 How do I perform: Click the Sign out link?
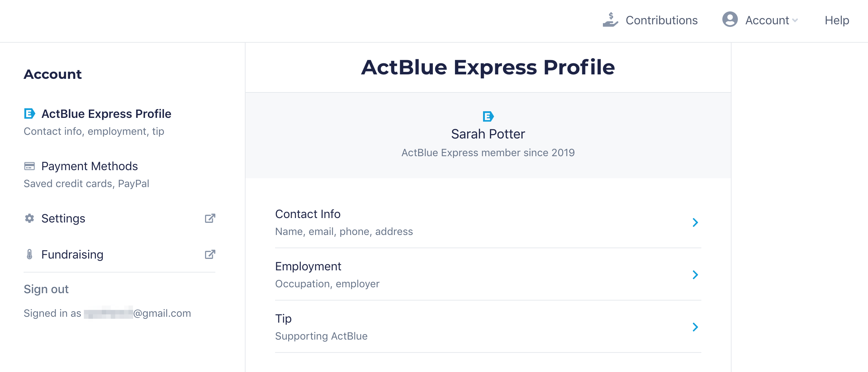(46, 289)
